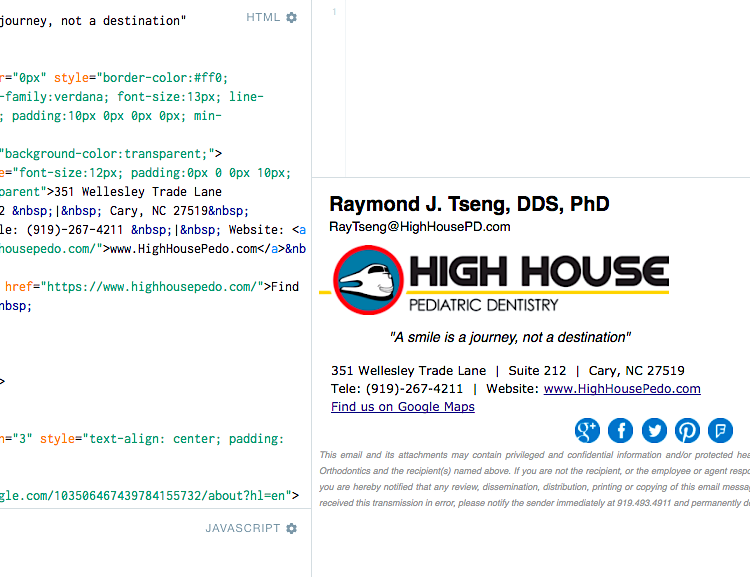
Task: Open JavaScript panel settings gear
Action: coord(291,528)
